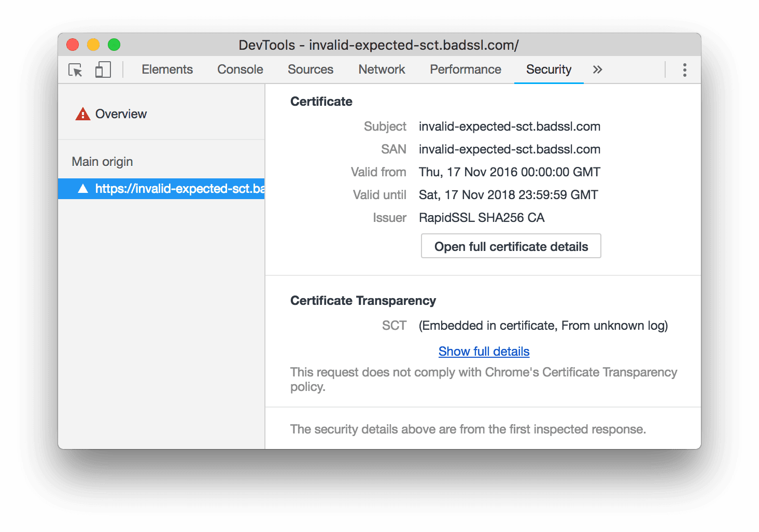Image resolution: width=759 pixels, height=532 pixels.
Task: Open the DevTools three-dot customization menu
Action: click(684, 69)
